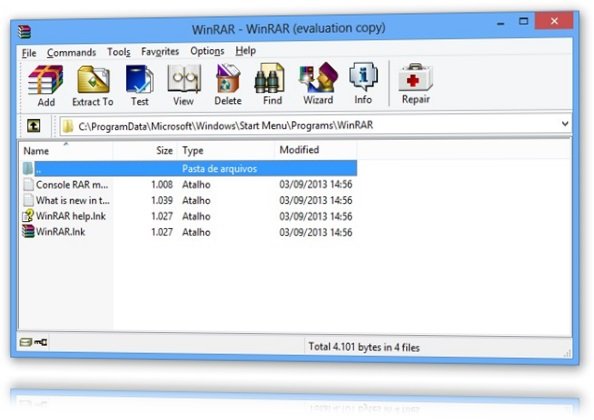This screenshot has width=594, height=420.
Task: Open the Options menu
Action: [x=207, y=51]
